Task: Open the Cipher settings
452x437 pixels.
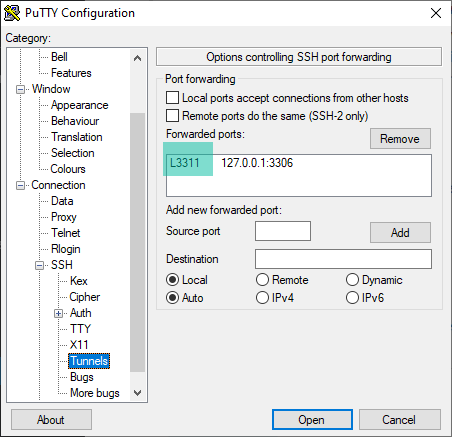Action: [x=84, y=297]
